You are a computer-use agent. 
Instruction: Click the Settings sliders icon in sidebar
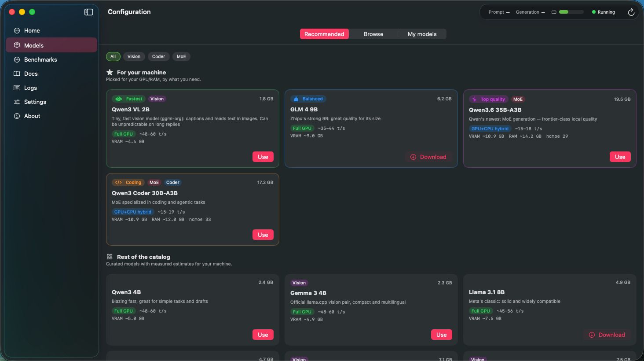point(17,102)
